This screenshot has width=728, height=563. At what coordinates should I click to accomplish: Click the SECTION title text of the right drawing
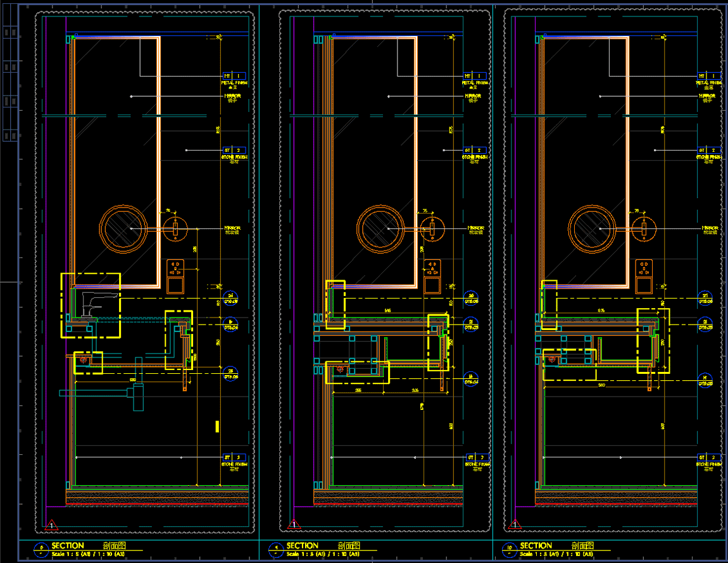click(x=536, y=545)
